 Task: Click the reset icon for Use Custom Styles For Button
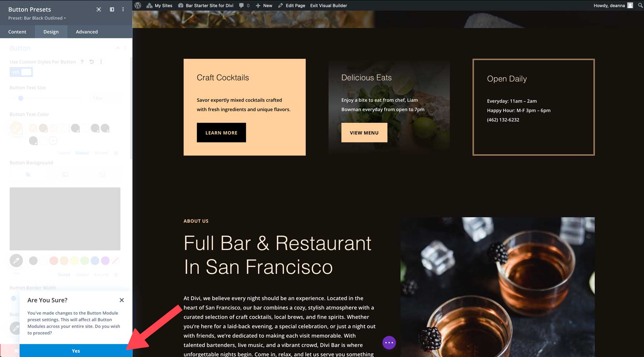point(91,62)
